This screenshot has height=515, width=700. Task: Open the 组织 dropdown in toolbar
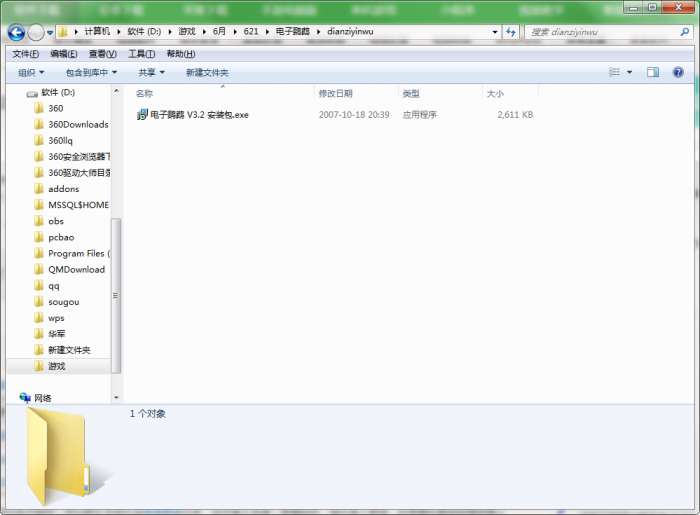31,72
